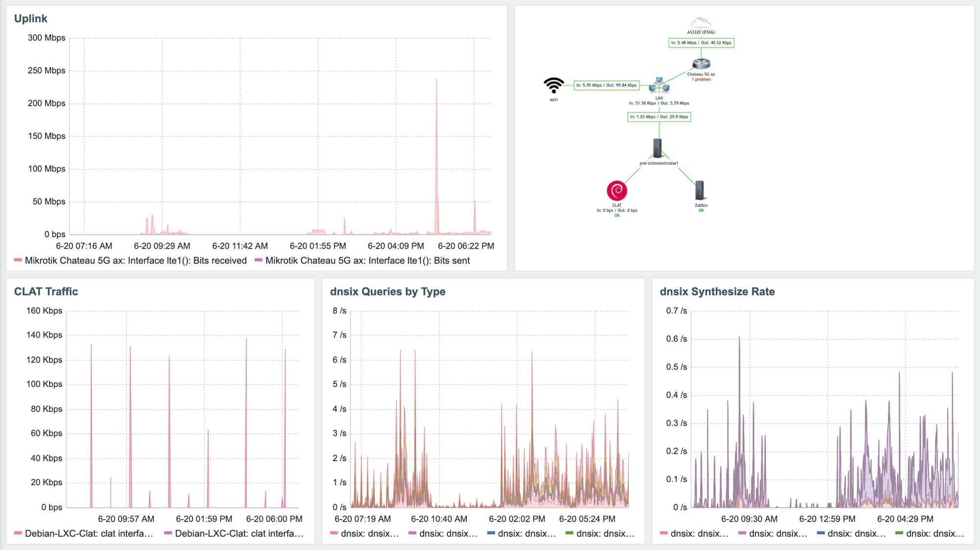Click Uplink time label '6-20 07:16 AM'

84,246
